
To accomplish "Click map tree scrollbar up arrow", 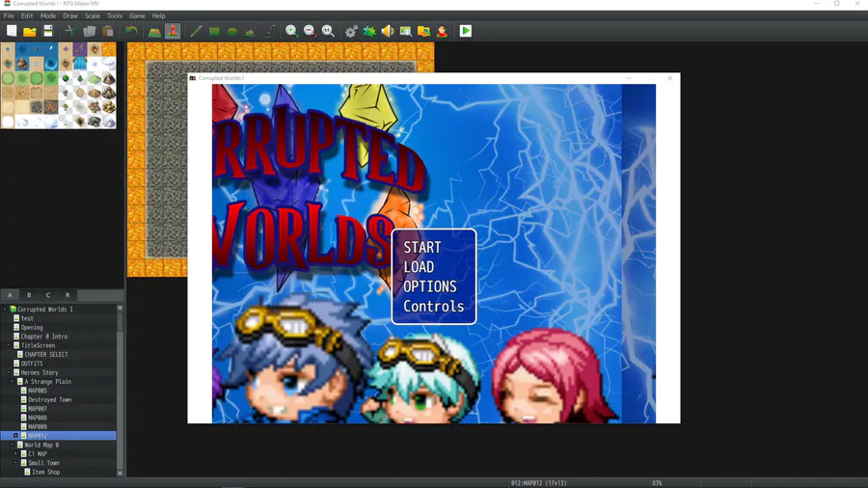I will tap(121, 309).
